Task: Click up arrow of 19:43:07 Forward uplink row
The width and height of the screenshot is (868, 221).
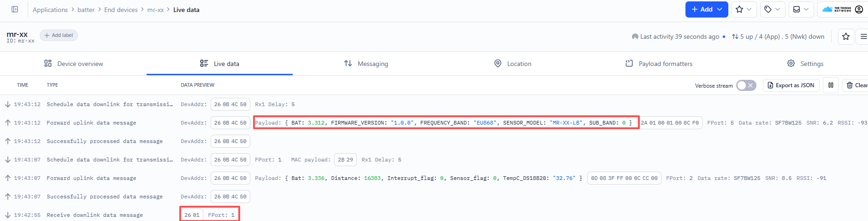Action: click(x=8, y=178)
